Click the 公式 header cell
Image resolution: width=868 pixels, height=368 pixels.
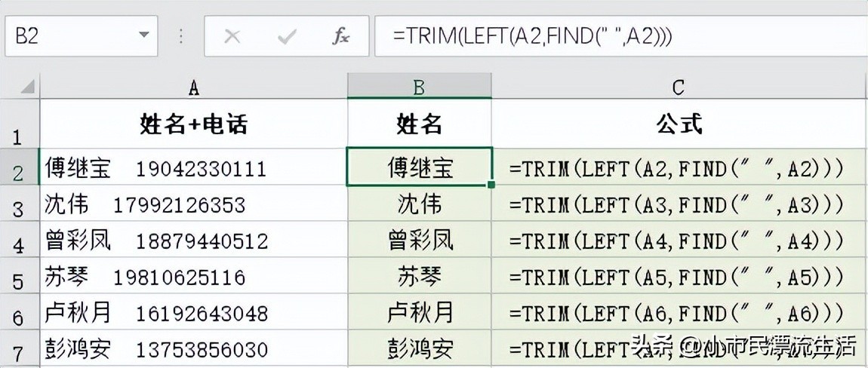click(678, 124)
